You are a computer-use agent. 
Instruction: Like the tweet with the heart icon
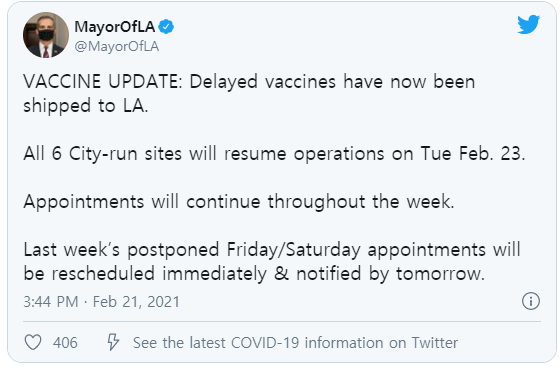(x=33, y=342)
